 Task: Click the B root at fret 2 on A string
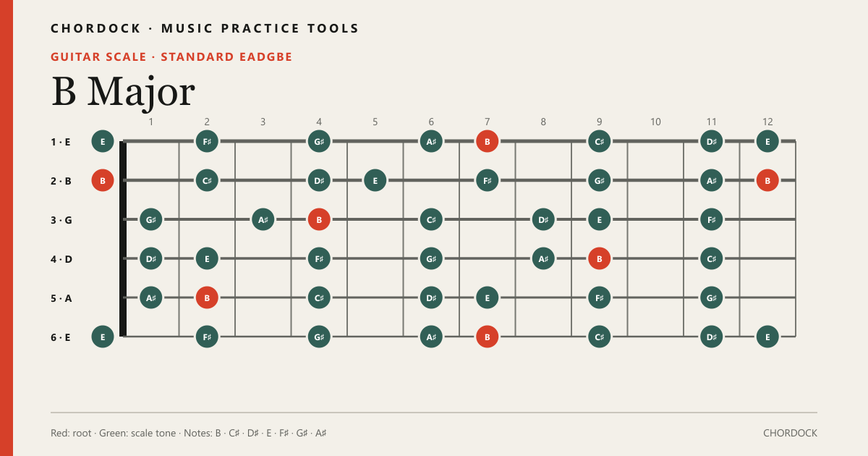tap(207, 297)
